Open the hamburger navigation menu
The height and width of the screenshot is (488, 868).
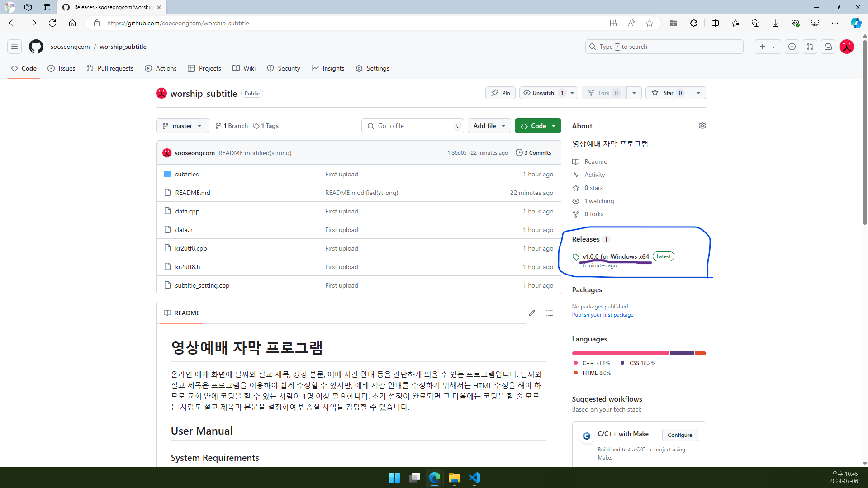point(14,47)
